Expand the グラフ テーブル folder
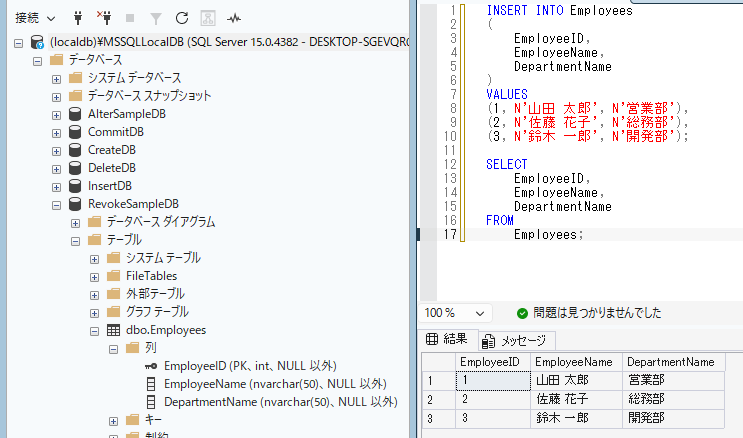 (x=94, y=313)
